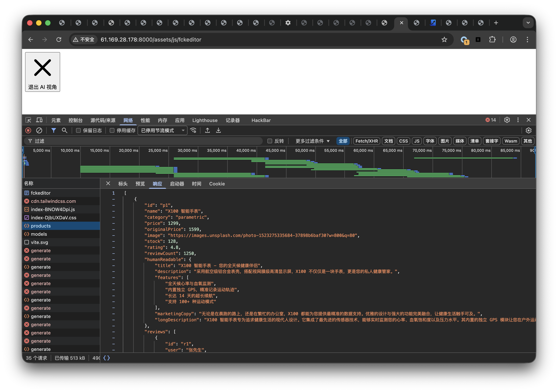This screenshot has height=392, width=558.
Task: Enable the 保留日志 checkbox
Action: (x=78, y=130)
